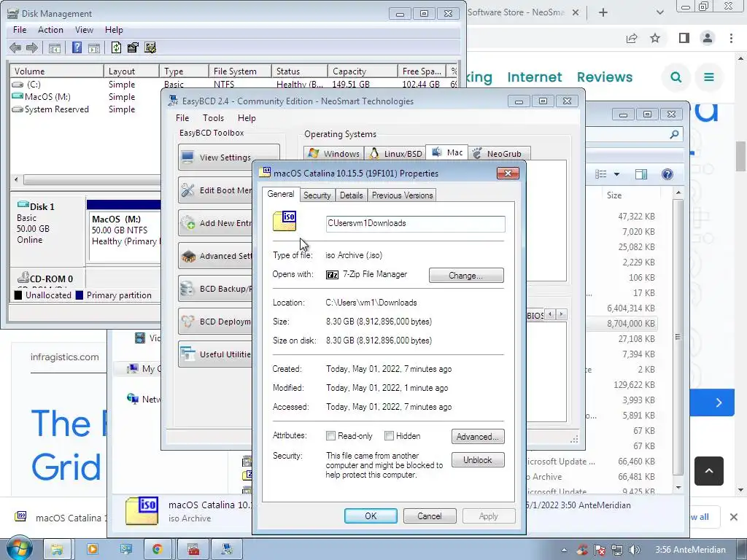Click the NeoSmart site search magnifier icon
Viewport: 747px width, 560px height.
pyautogui.click(x=676, y=77)
